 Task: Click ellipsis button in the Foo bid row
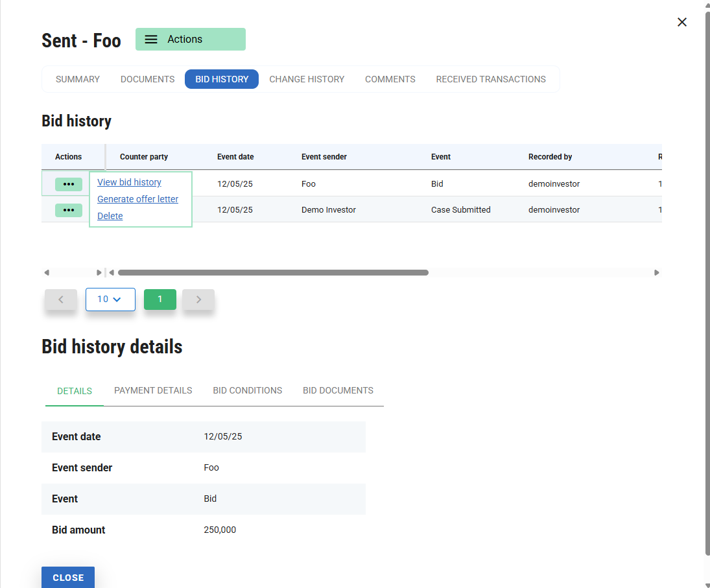(x=69, y=184)
